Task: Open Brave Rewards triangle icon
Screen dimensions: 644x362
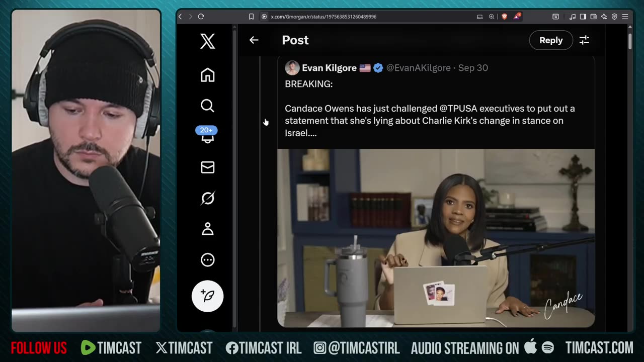Action: (517, 17)
